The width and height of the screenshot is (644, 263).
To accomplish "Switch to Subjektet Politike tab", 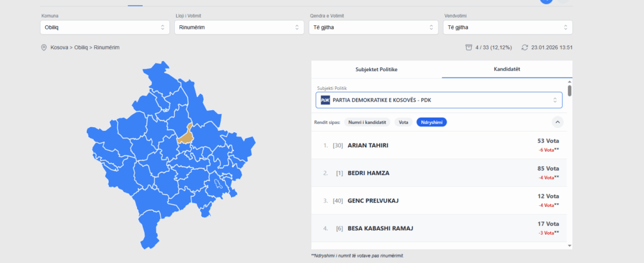I will 376,69.
